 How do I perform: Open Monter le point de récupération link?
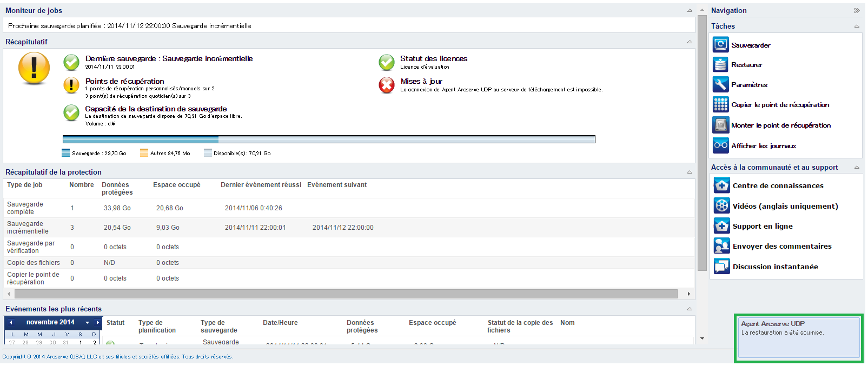click(x=781, y=125)
